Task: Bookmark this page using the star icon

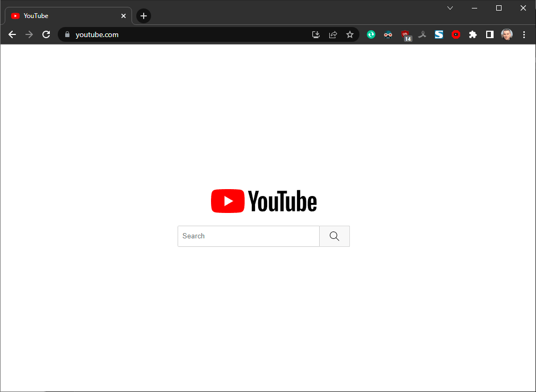Action: click(x=350, y=34)
